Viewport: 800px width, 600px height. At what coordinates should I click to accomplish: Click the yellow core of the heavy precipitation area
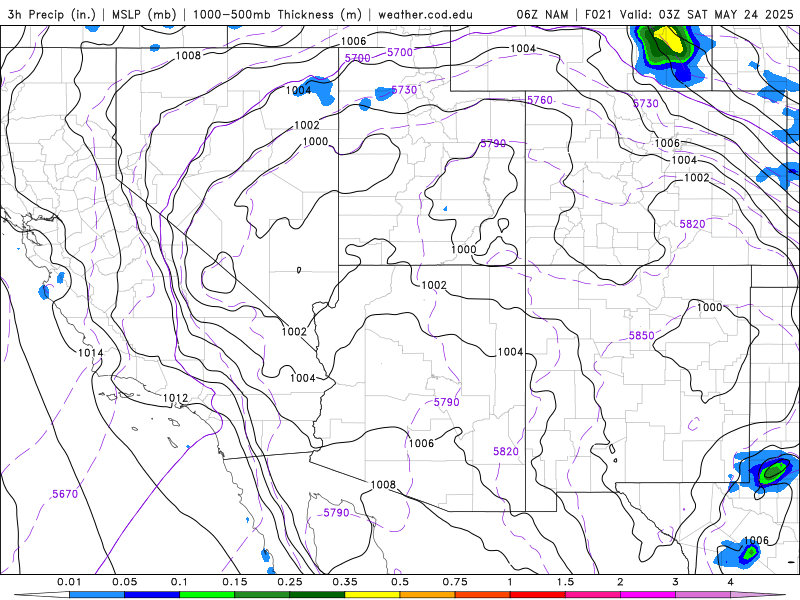tap(669, 40)
